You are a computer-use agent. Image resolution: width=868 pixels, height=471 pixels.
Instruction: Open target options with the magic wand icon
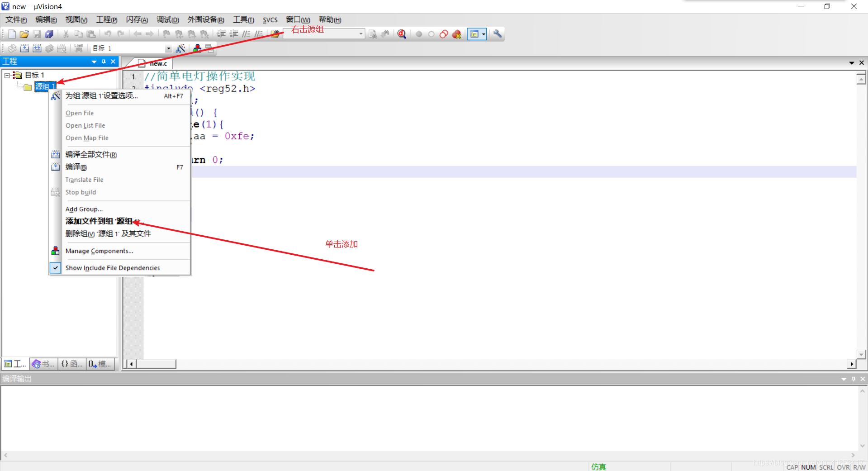[180, 48]
